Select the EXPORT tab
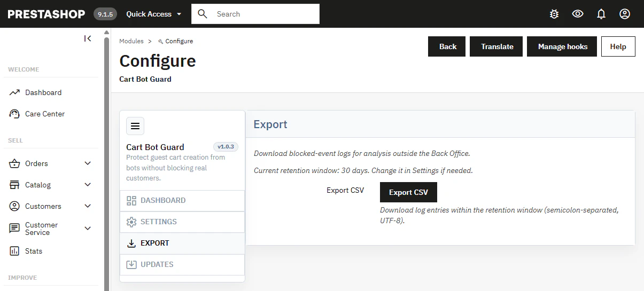The width and height of the screenshot is (644, 291). [x=182, y=243]
